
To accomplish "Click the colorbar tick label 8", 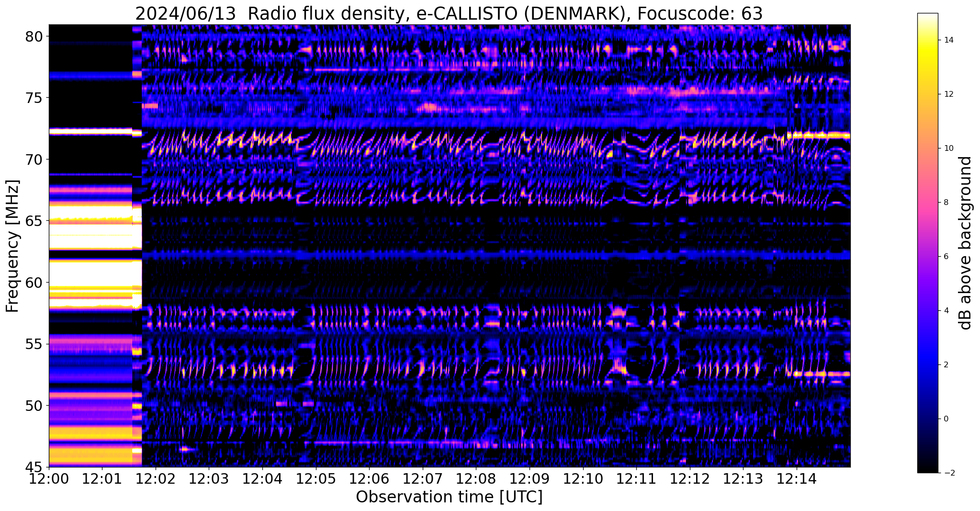I will click(946, 203).
